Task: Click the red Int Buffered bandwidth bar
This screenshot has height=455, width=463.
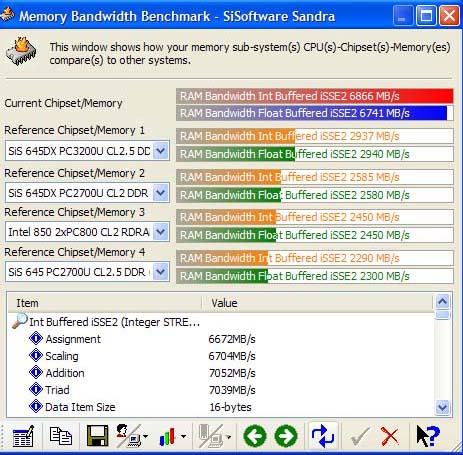Action: [x=315, y=96]
